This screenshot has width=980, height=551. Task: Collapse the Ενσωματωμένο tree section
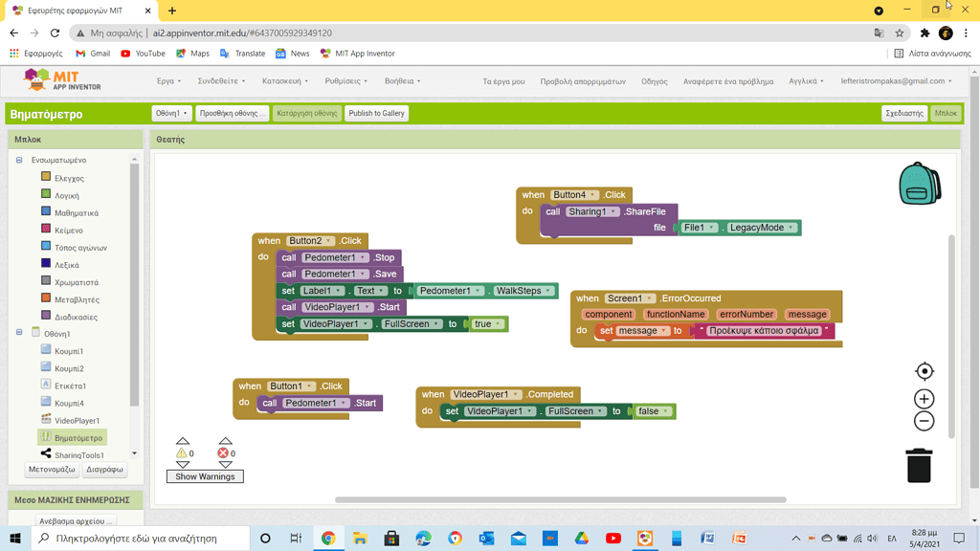[x=19, y=161]
